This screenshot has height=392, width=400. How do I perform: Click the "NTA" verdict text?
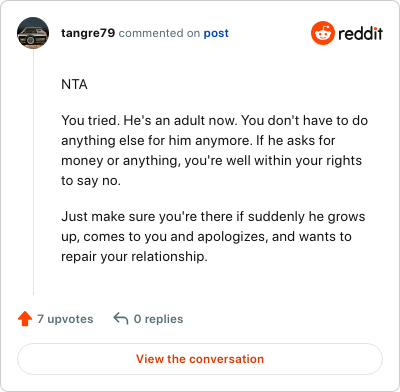[x=74, y=84]
